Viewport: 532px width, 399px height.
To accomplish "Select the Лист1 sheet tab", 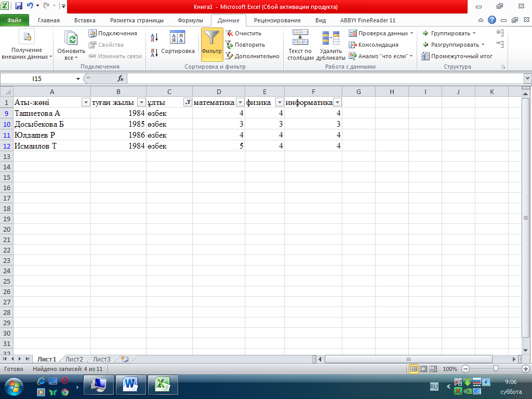I will 46,359.
